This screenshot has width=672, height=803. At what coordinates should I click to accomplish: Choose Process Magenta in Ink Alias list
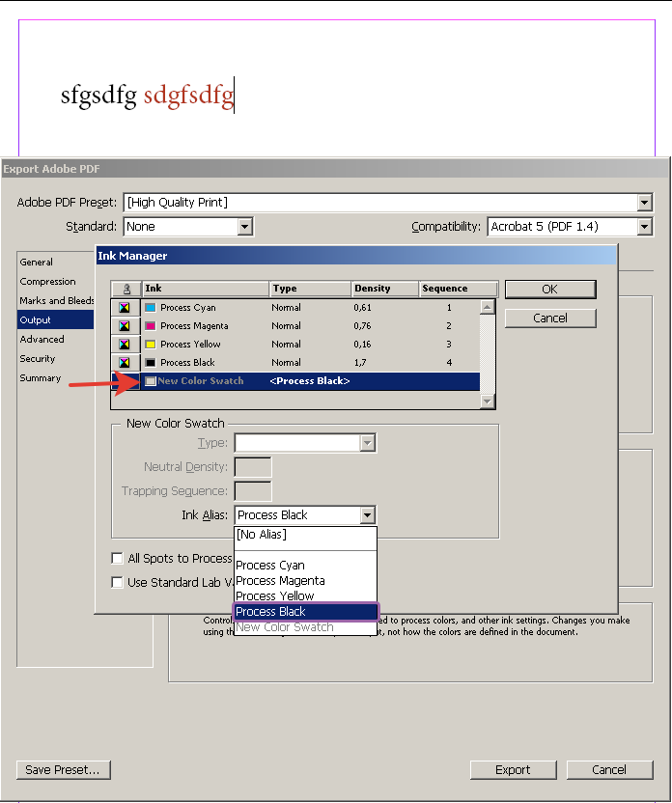tap(305, 581)
